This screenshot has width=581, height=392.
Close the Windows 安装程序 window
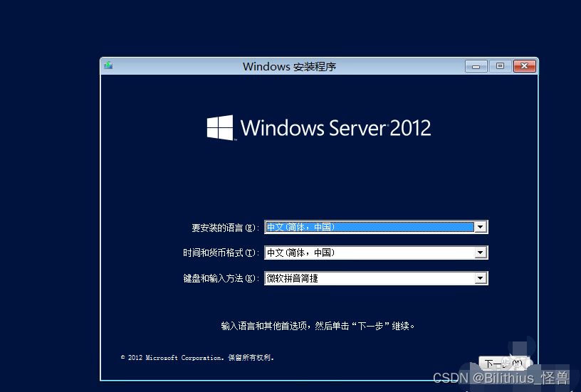pyautogui.click(x=525, y=66)
